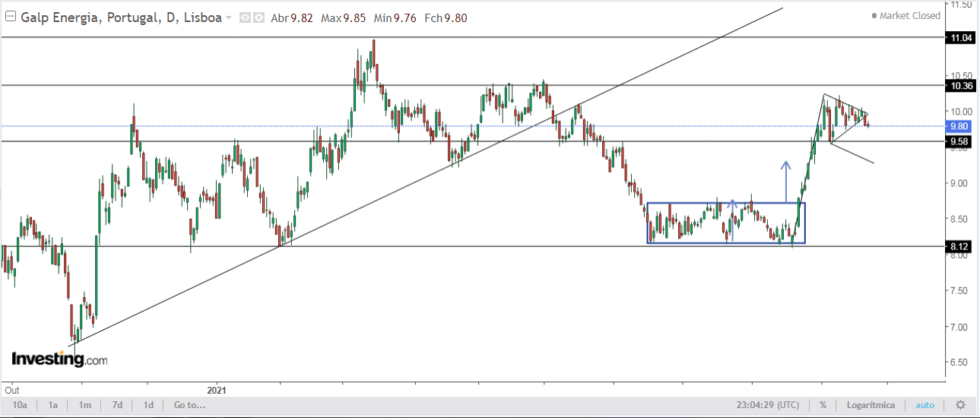Viewport: 980px width, 418px height.
Task: Toggle the % percentage scale
Action: 823,405
